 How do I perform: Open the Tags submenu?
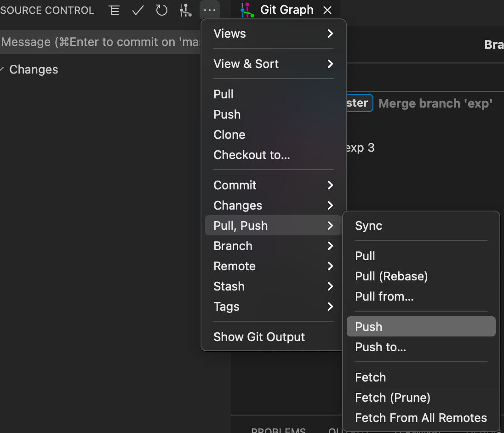tap(273, 307)
